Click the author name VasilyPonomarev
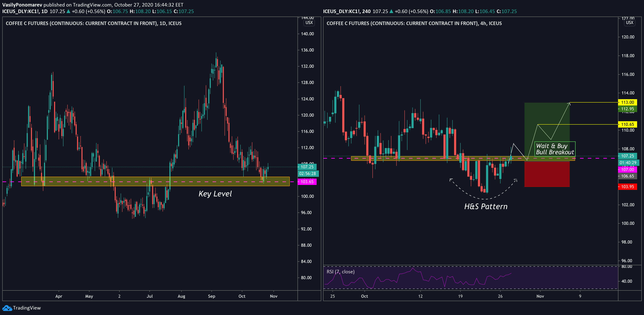644x315 pixels. click(22, 5)
